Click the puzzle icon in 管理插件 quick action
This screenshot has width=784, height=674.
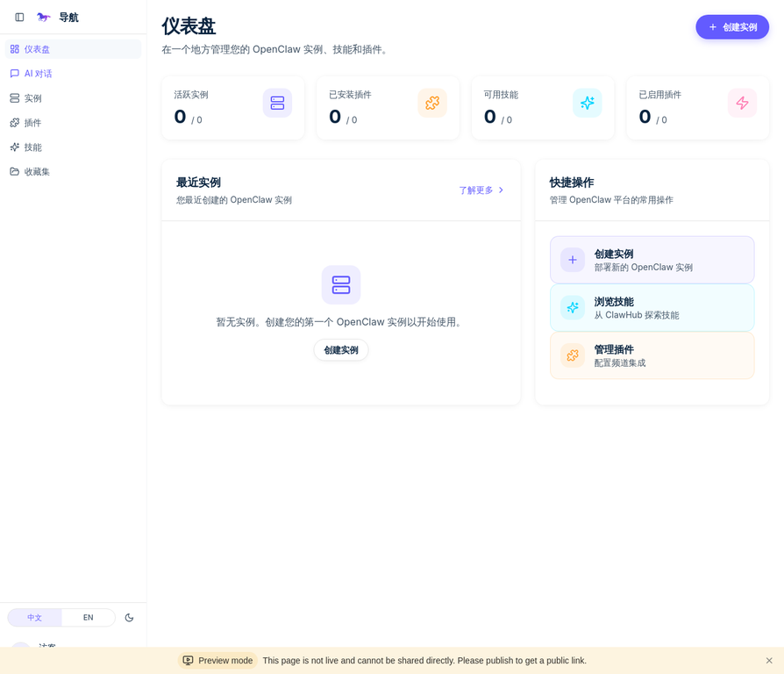[x=572, y=355]
